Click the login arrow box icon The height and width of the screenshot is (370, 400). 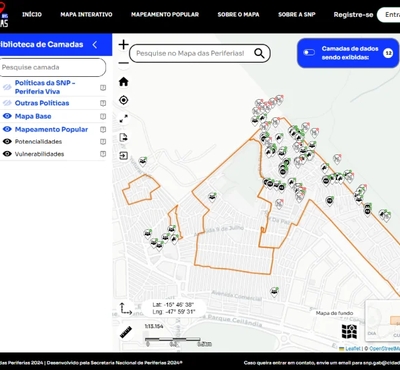tap(124, 155)
